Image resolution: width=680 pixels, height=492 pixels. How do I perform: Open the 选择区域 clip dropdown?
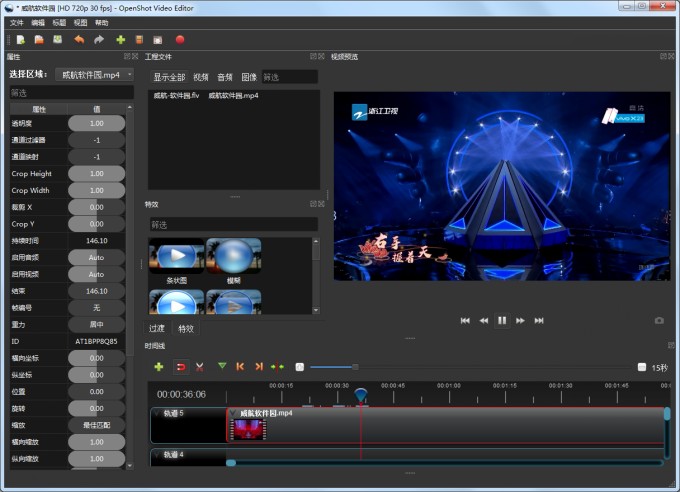(x=95, y=75)
